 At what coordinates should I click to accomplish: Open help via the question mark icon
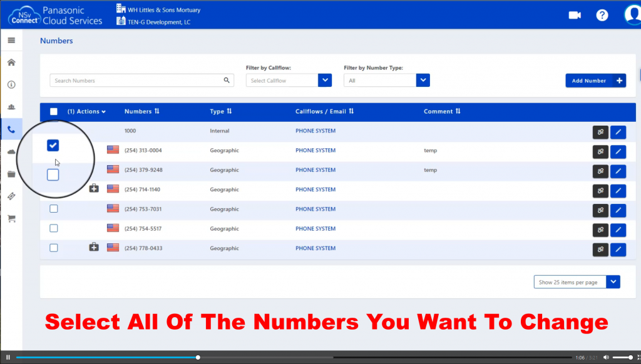pos(602,15)
